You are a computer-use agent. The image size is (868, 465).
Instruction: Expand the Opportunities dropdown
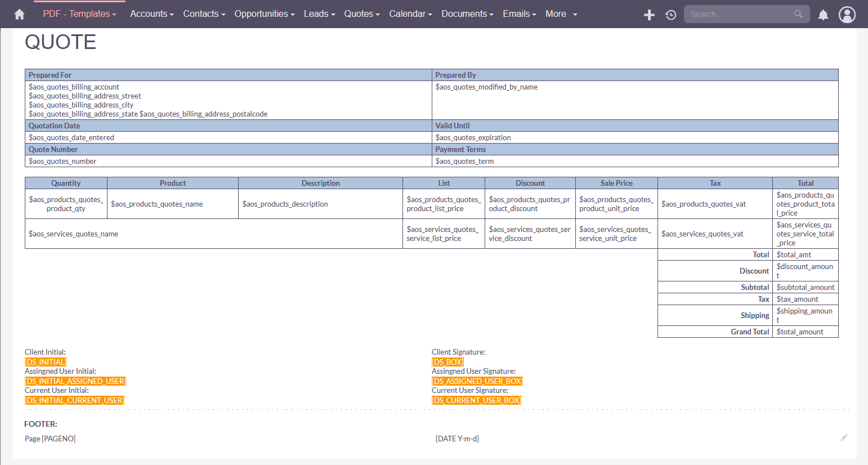pyautogui.click(x=264, y=14)
